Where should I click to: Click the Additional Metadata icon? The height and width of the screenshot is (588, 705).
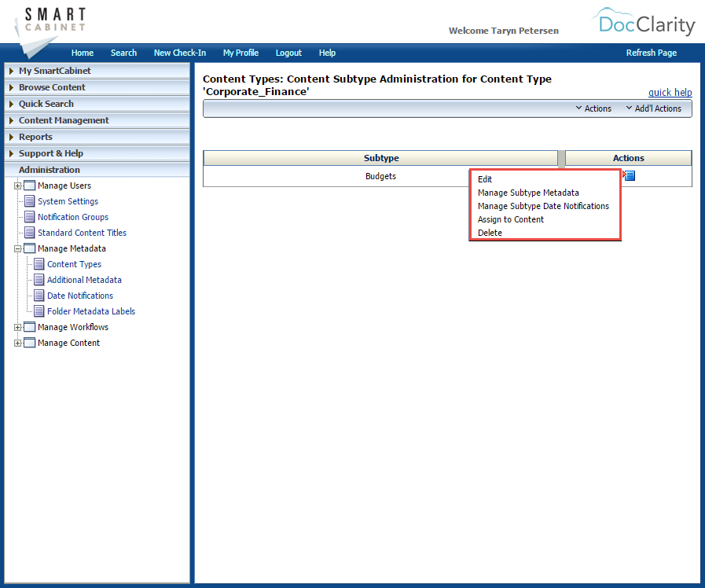(38, 280)
